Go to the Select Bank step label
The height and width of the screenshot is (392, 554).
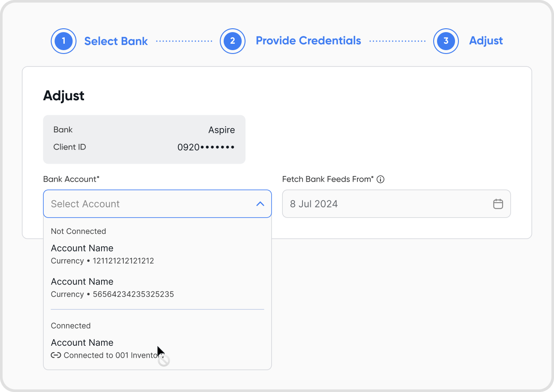click(x=116, y=41)
